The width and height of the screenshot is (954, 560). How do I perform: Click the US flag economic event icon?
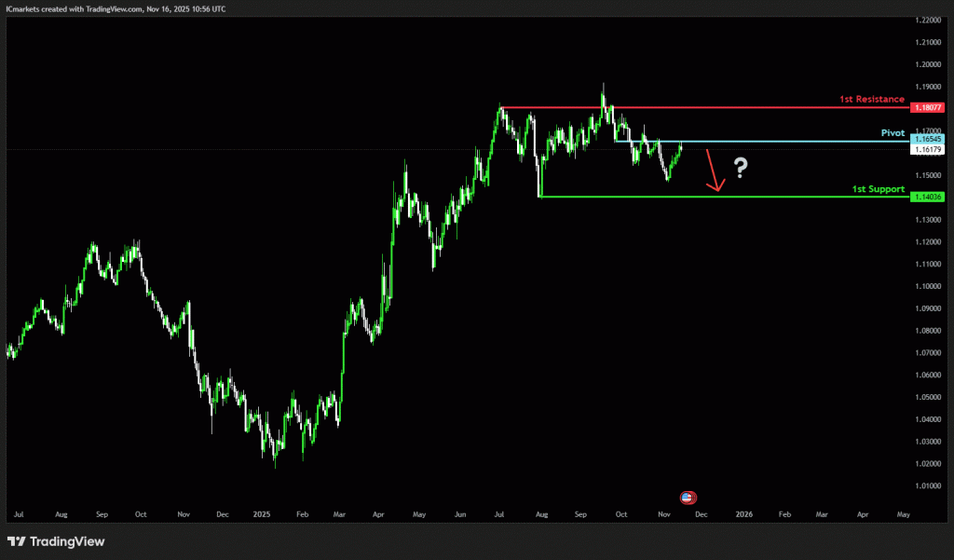(688, 498)
